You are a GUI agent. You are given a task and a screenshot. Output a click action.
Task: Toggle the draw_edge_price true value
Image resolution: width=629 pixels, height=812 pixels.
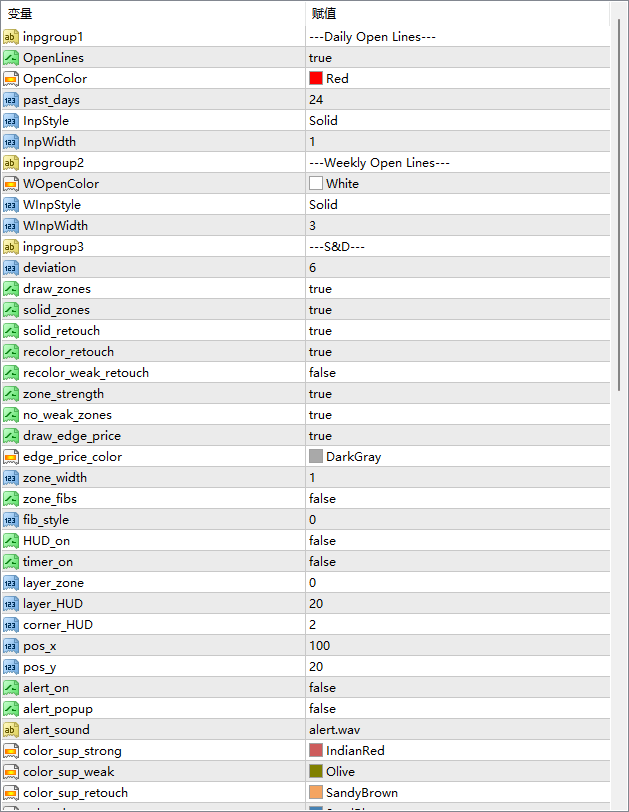tap(458, 436)
